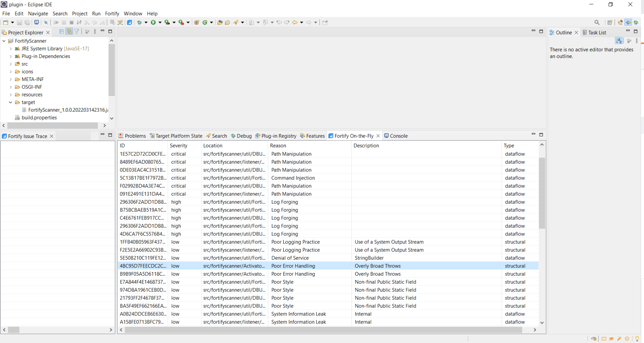Click the Open Task folder toolbar icon
The height and width of the screenshot is (343, 644).
coord(227,22)
